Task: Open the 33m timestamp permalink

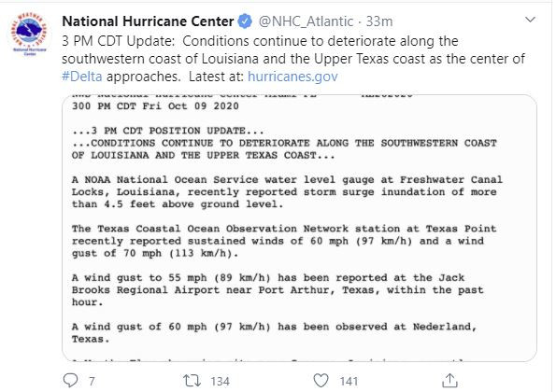Action: click(x=379, y=21)
